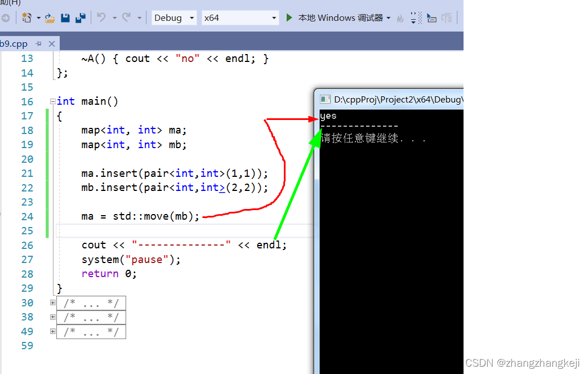The width and height of the screenshot is (588, 374).
Task: Click the 'return 0;' statement
Action: click(109, 274)
